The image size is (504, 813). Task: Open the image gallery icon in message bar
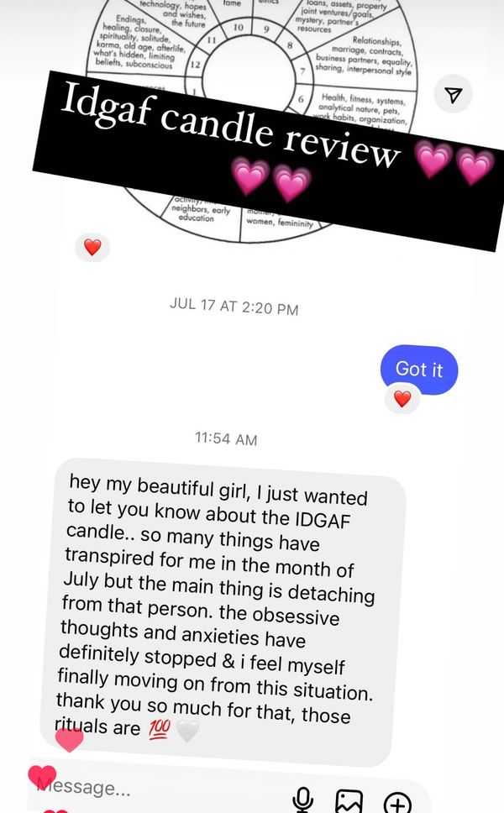(349, 801)
